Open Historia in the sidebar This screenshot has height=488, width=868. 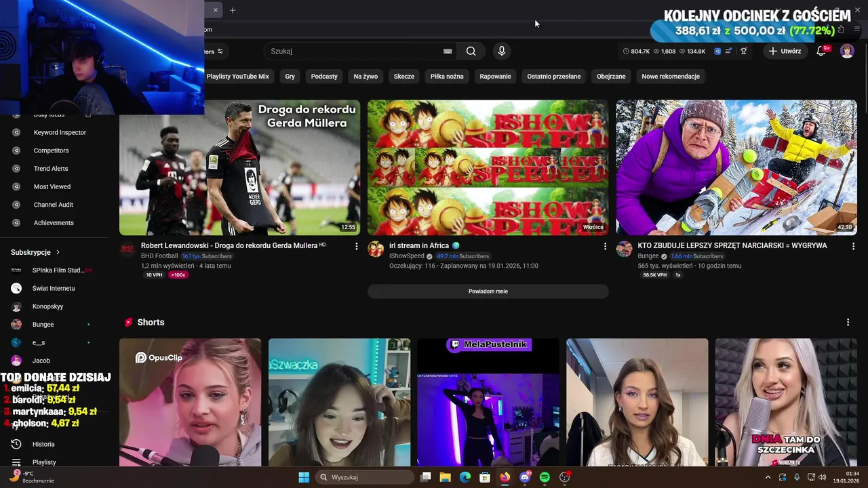point(43,444)
